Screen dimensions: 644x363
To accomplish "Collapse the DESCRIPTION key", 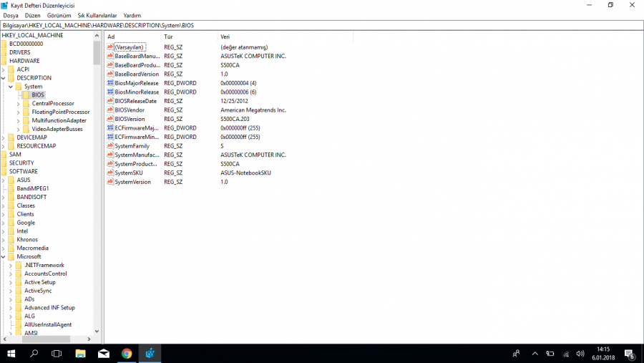I will (x=4, y=78).
